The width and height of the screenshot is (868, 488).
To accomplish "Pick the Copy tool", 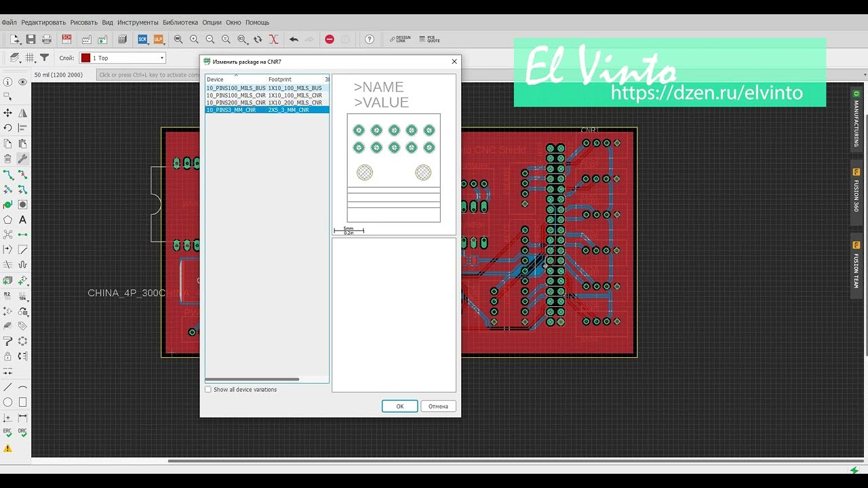I will 7,143.
